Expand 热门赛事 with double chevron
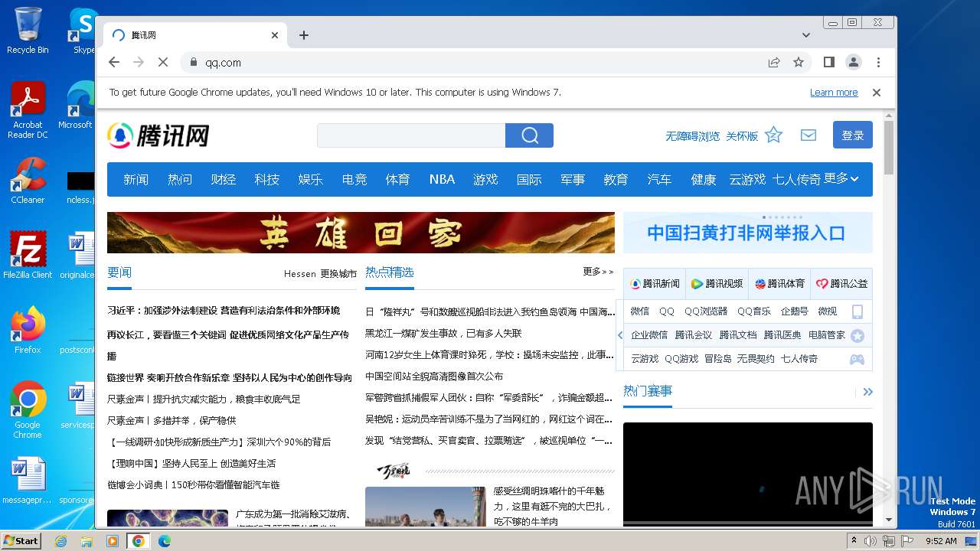 coord(867,392)
